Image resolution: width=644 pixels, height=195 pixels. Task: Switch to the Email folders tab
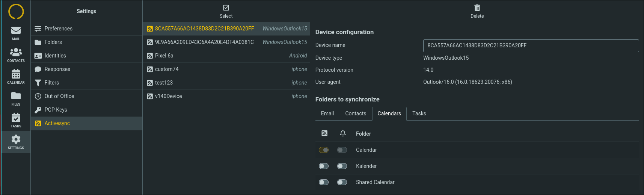(327, 113)
